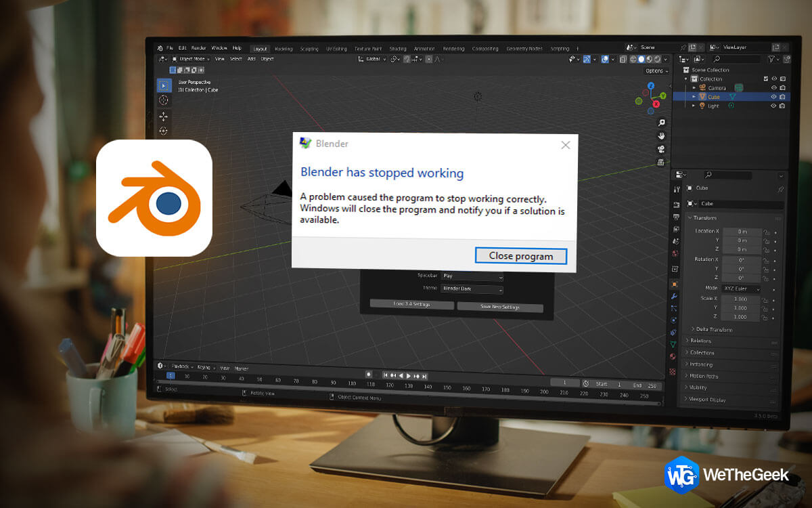Open the Modifiers wrench tab icon

coord(674,296)
